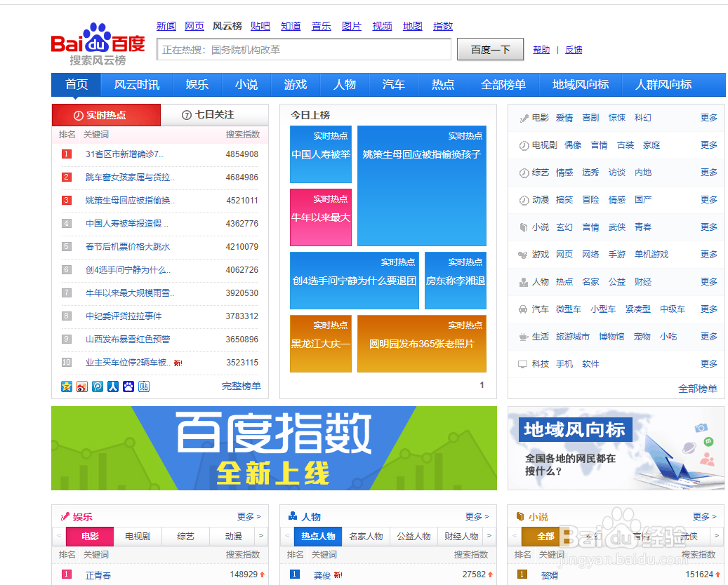
Task: Share to Tencent Weibo icon
Action: 98,386
